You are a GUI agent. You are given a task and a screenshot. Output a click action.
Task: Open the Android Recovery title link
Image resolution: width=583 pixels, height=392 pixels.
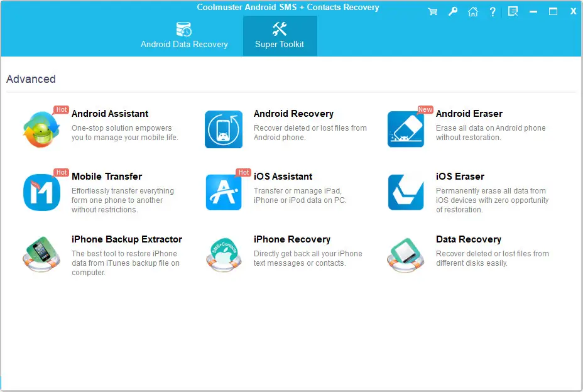coord(293,114)
